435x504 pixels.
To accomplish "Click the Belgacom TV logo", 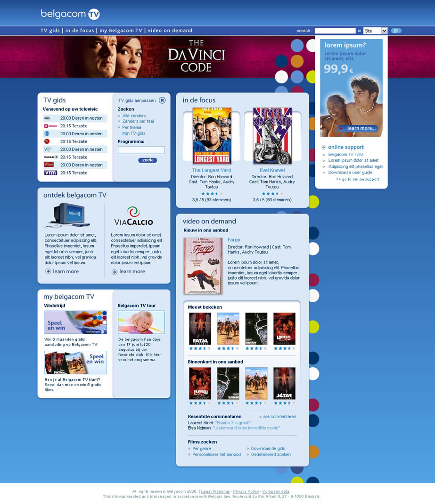I will click(x=70, y=14).
